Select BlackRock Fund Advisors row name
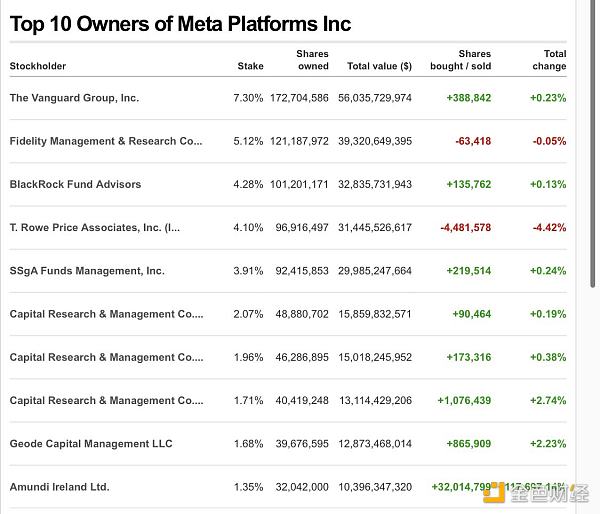This screenshot has width=600, height=514. pos(75,184)
